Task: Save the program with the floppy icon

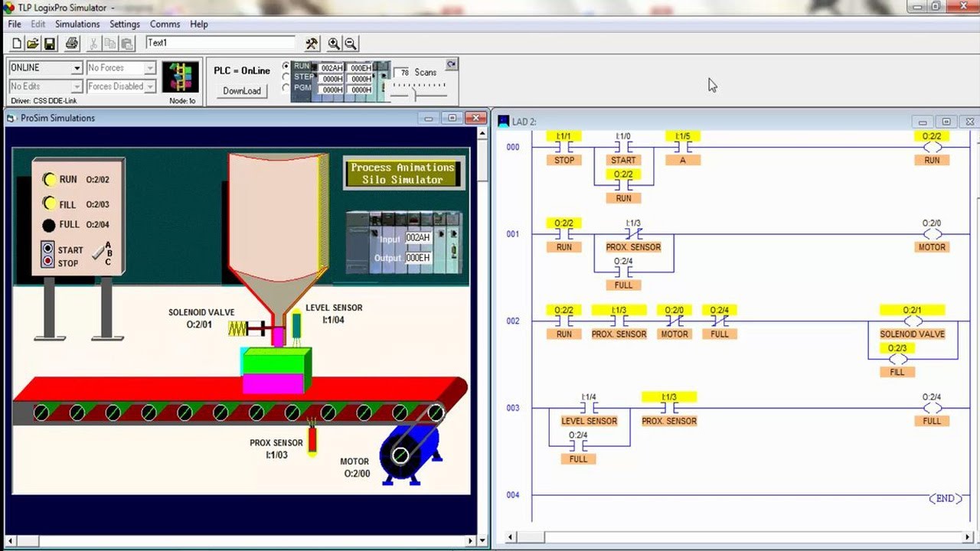Action: click(50, 44)
